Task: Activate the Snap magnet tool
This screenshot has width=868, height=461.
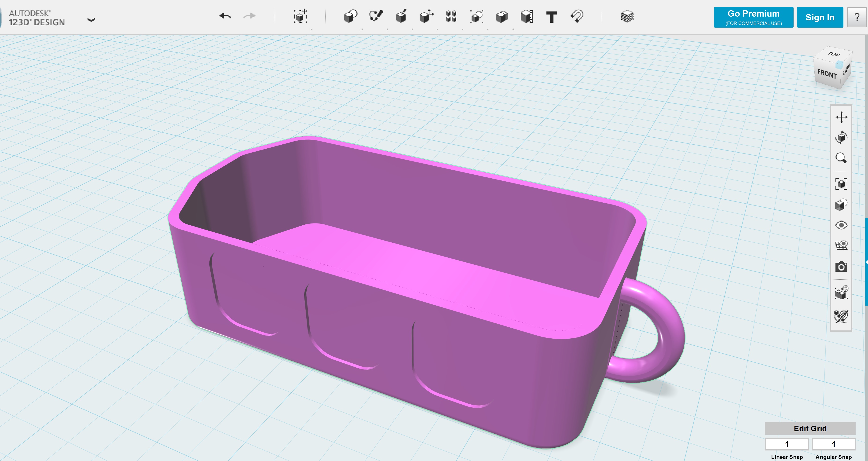Action: [x=577, y=16]
